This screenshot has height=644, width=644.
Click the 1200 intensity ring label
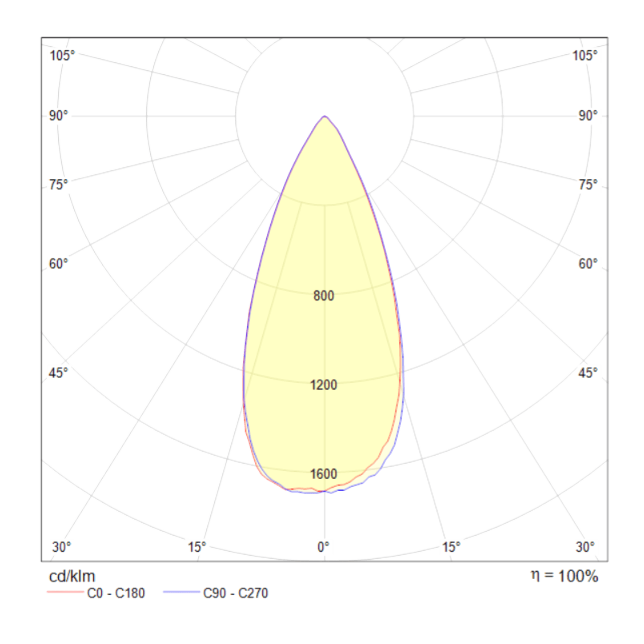point(323,385)
